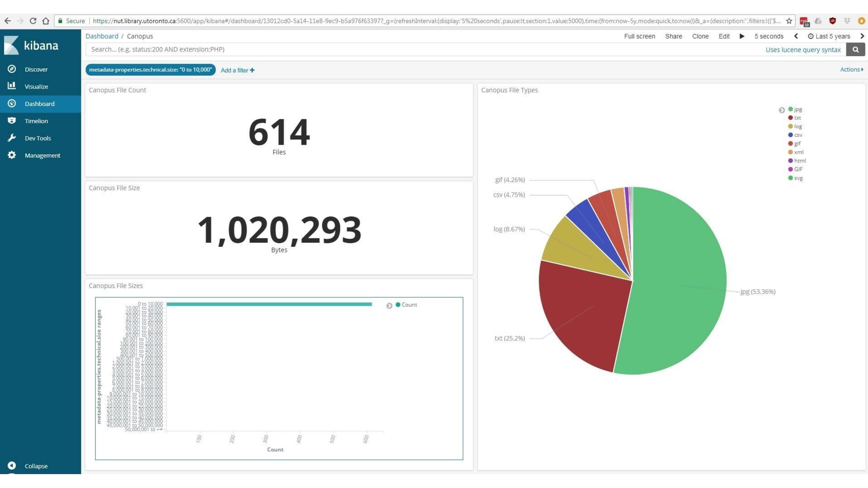Open Visualize bar chart icon
The width and height of the screenshot is (868, 488).
[x=12, y=86]
